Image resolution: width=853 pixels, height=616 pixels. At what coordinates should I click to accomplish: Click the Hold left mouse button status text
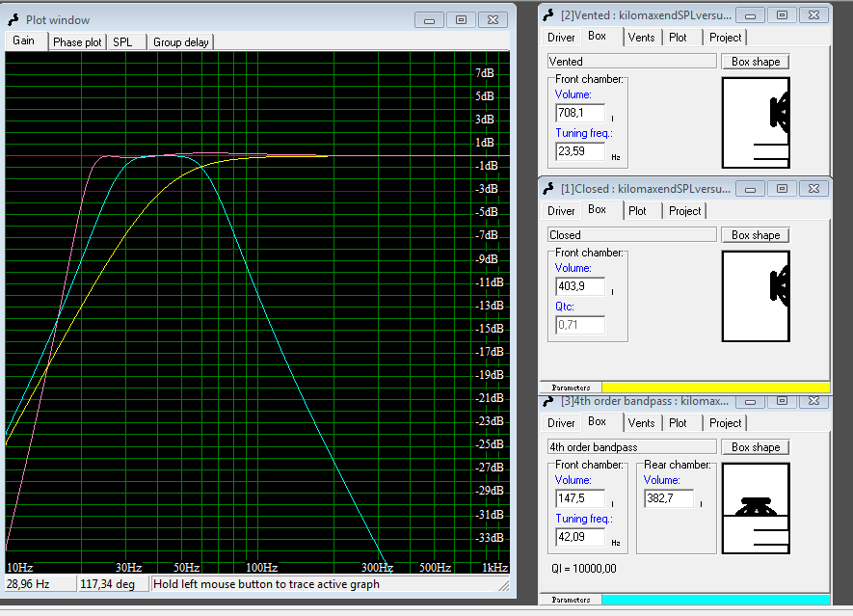[x=267, y=584]
